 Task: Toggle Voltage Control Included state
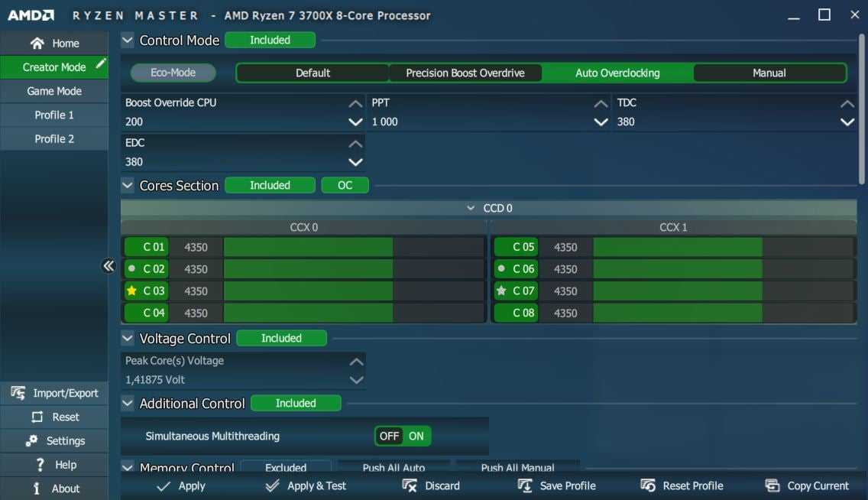point(281,338)
